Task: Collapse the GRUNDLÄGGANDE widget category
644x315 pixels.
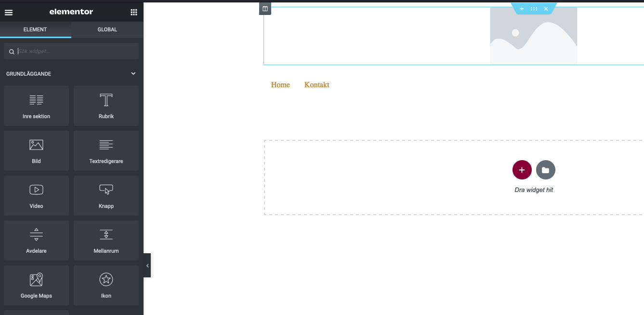Action: pyautogui.click(x=133, y=73)
